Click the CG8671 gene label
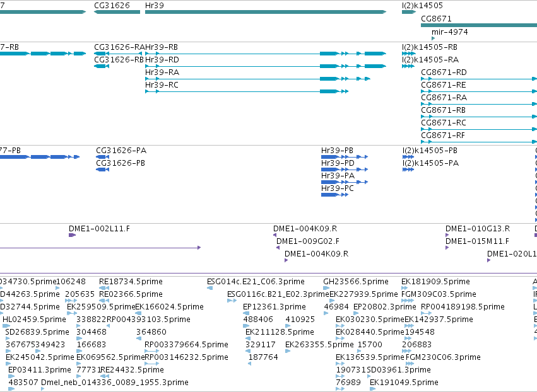 436,19
